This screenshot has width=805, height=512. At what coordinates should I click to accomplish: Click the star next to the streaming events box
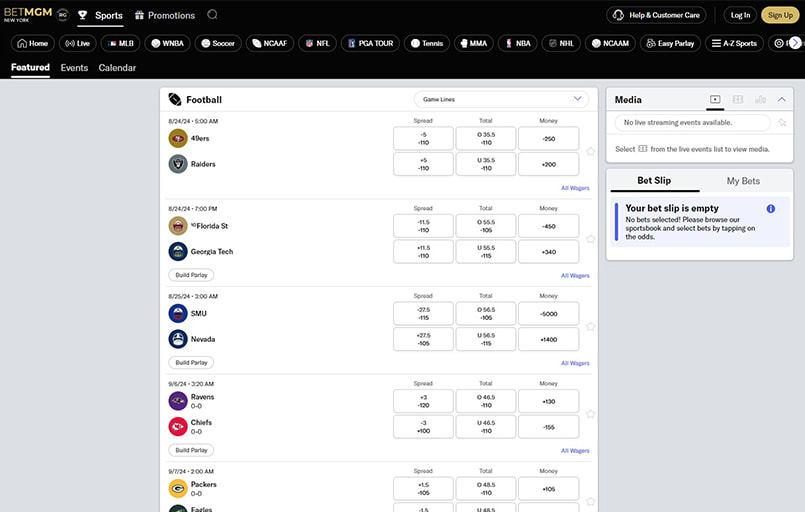coord(782,122)
